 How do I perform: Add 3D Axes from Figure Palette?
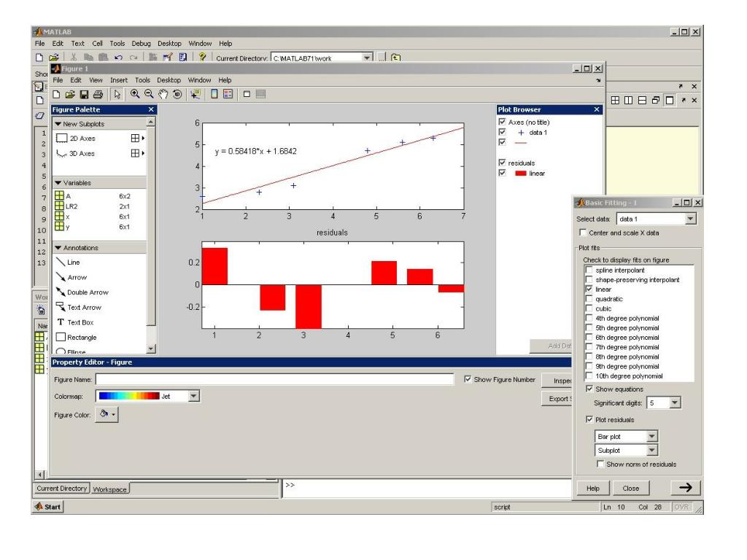76,153
